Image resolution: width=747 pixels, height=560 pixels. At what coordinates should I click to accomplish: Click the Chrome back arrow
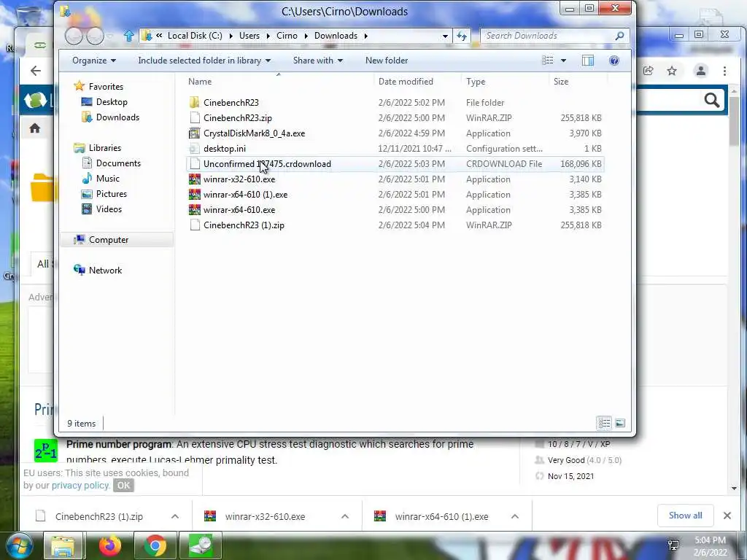click(x=36, y=71)
